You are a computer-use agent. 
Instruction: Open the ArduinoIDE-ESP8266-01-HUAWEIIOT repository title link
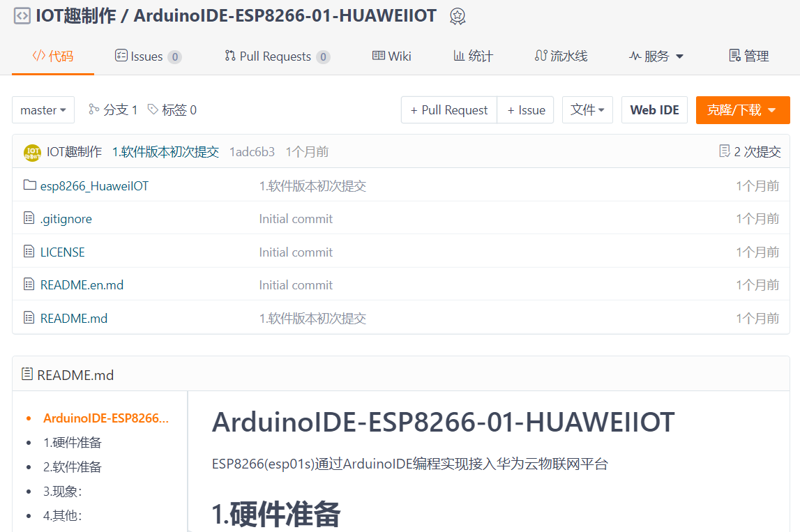click(x=285, y=16)
